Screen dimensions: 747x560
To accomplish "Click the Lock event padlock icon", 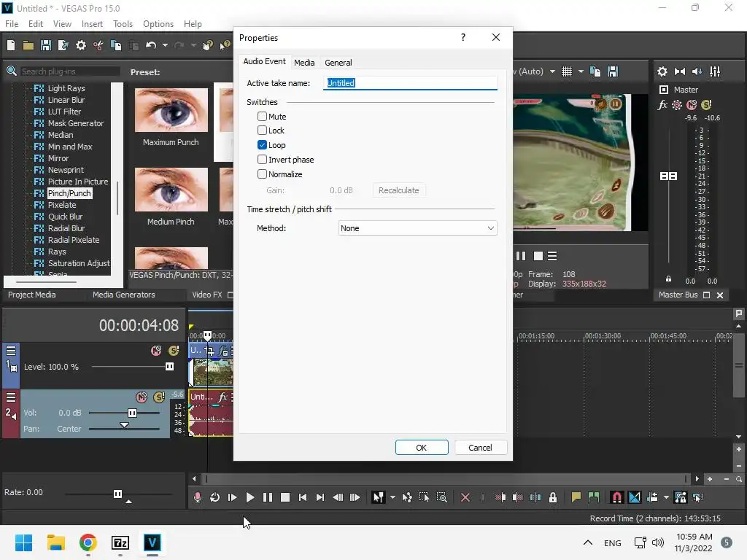I will 553,497.
